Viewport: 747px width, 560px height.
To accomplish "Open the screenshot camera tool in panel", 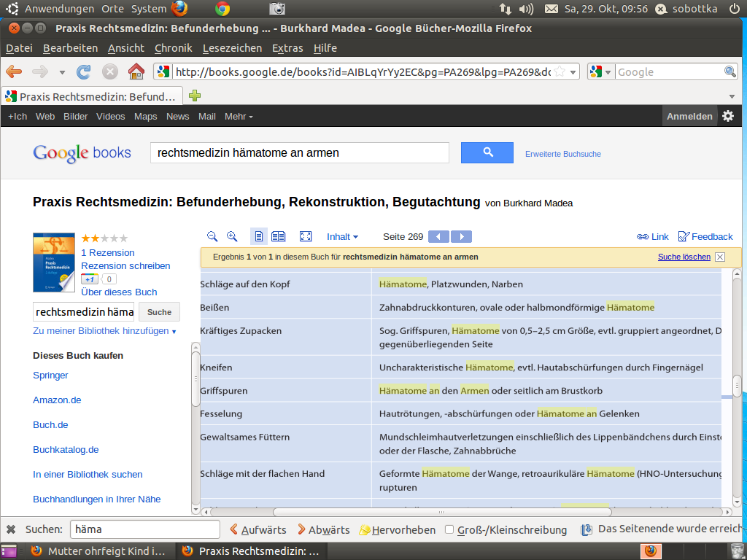I will pos(276,9).
